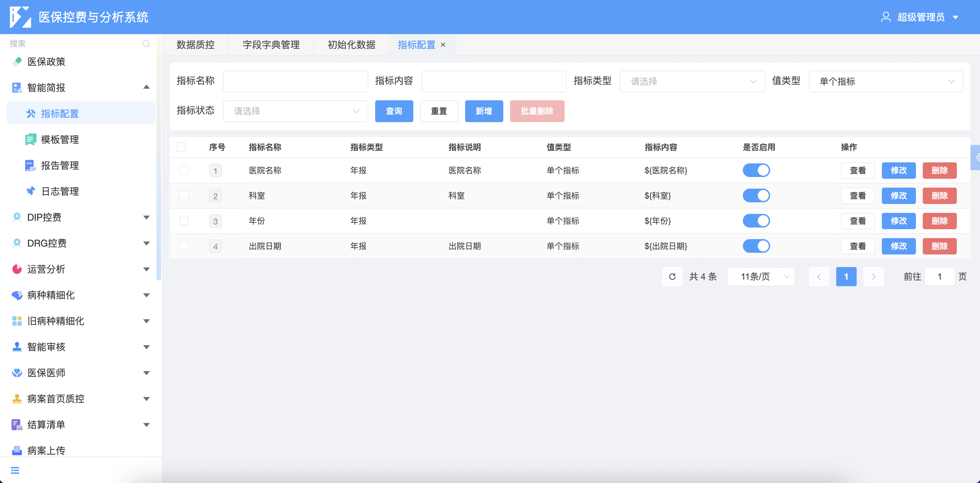
Task: Click the 指标名称 input field
Action: (x=295, y=81)
